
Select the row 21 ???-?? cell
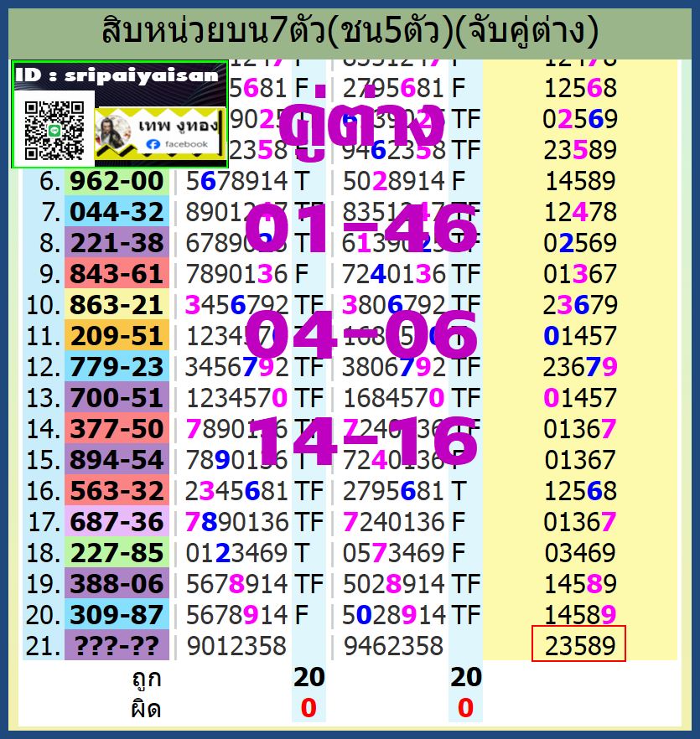coord(117,645)
